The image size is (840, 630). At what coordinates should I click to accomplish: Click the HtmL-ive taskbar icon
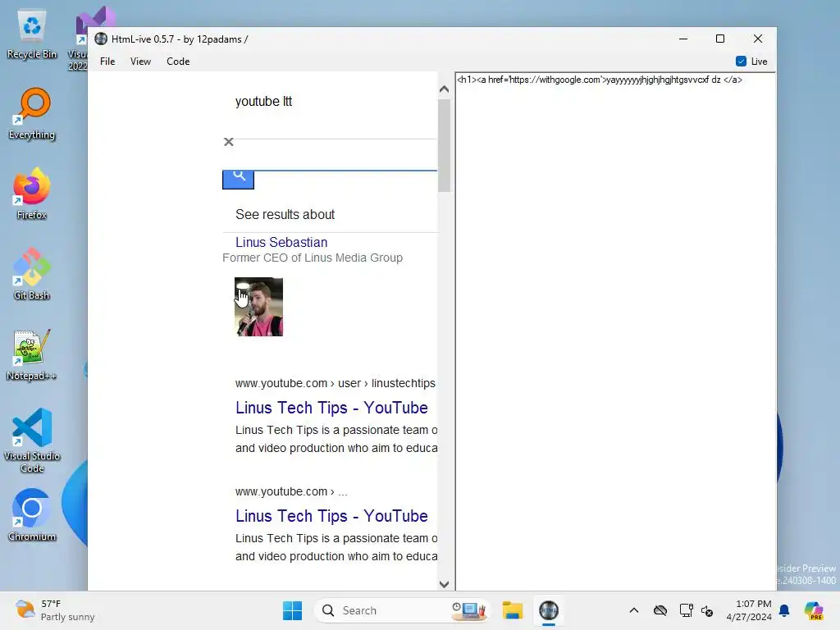tap(549, 610)
